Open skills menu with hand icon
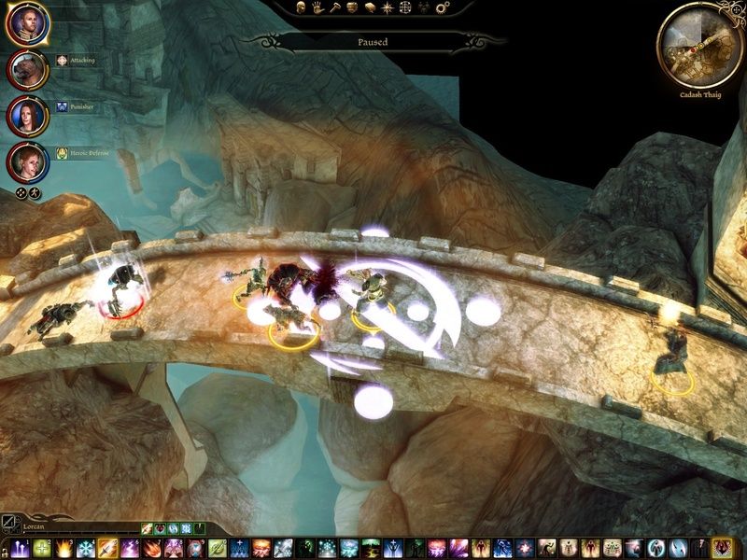This screenshot has width=747, height=560. (x=319, y=7)
